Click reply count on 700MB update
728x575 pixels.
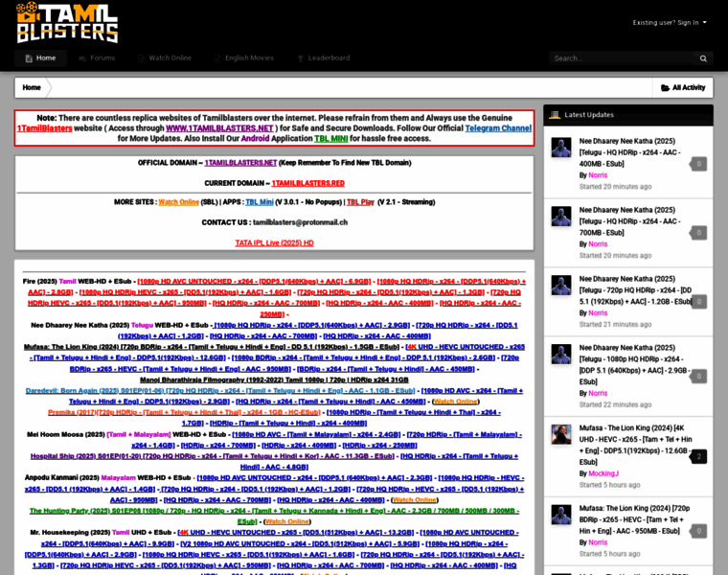click(698, 233)
